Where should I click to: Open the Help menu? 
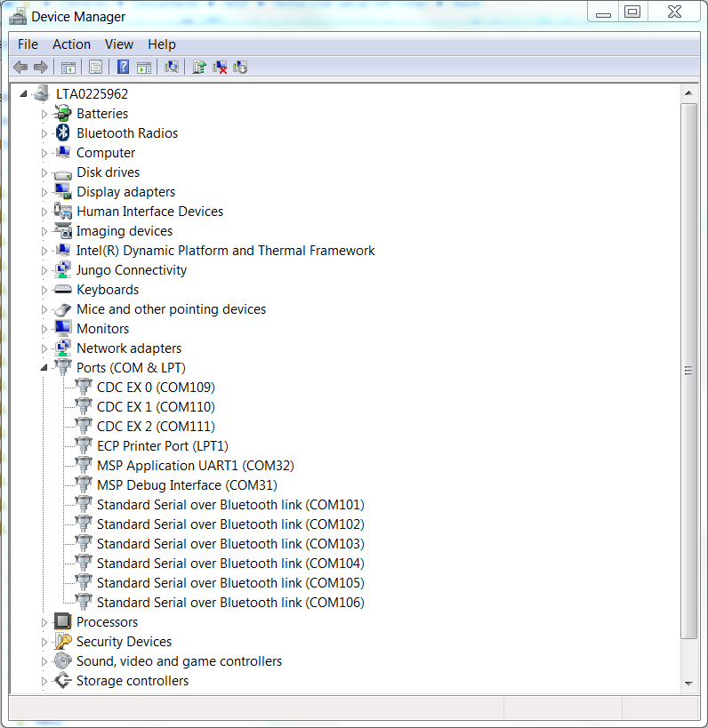pos(162,44)
